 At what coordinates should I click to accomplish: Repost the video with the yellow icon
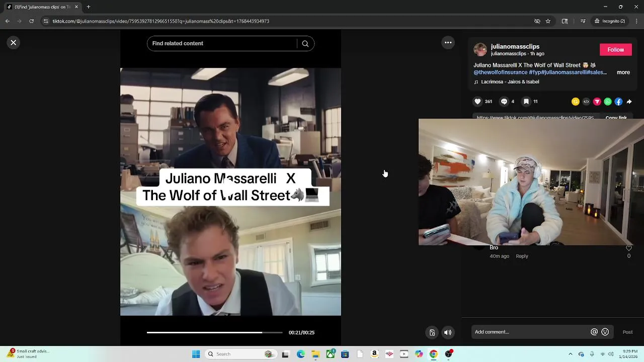(x=576, y=102)
